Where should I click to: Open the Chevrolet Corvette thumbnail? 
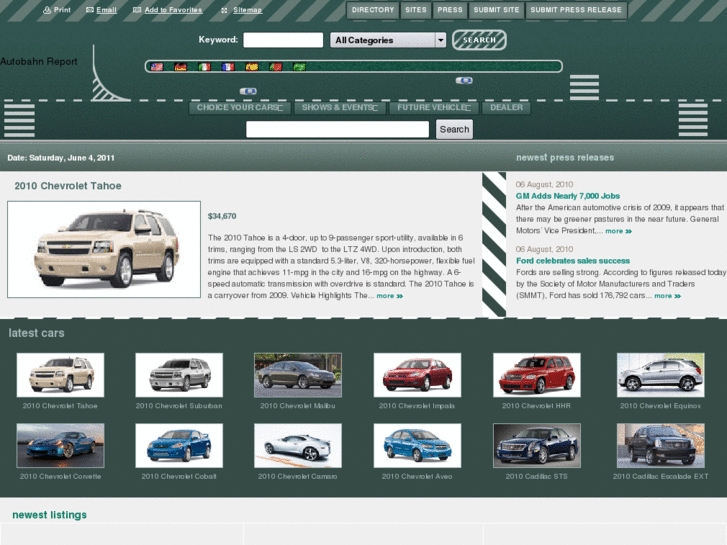(x=60, y=446)
